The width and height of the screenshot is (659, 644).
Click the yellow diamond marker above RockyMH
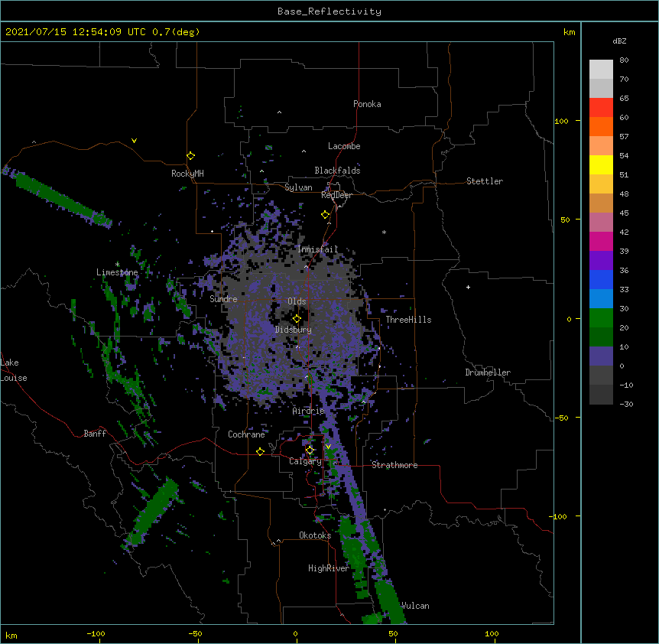click(x=190, y=156)
